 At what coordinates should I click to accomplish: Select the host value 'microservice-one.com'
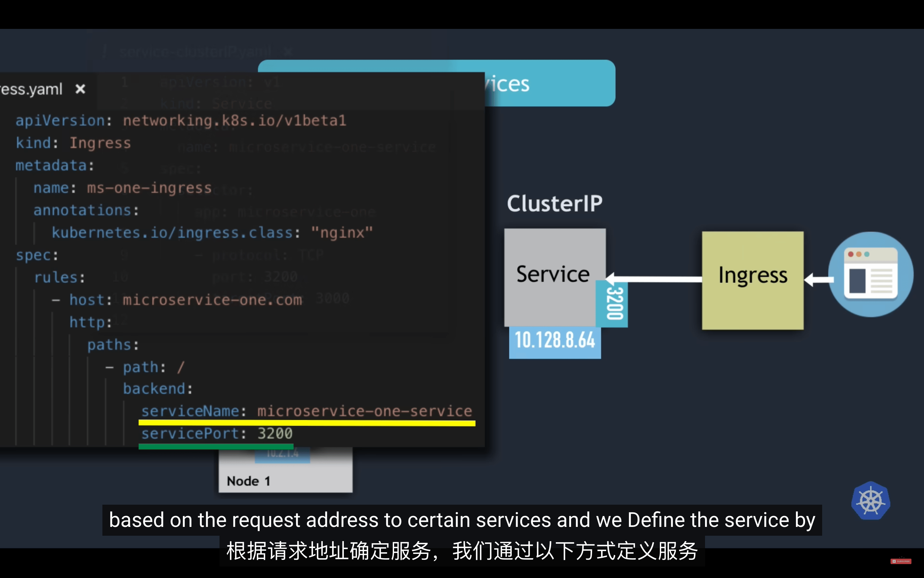212,300
